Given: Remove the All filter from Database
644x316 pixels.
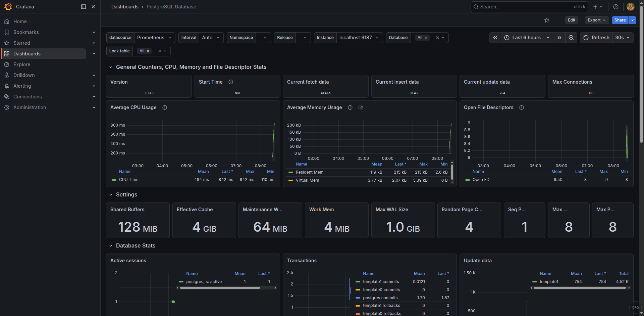Looking at the screenshot, I should 426,38.
